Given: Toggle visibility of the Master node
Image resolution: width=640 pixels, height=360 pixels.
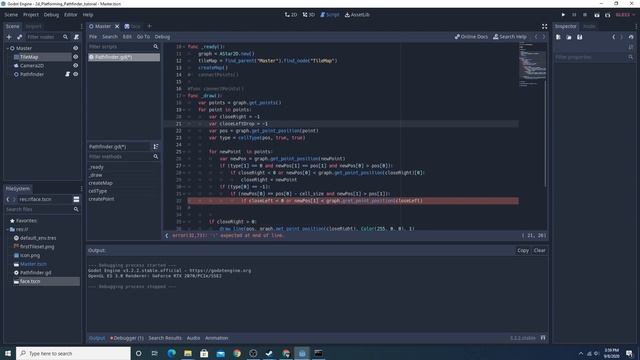Looking at the screenshot, I should click(x=76, y=48).
